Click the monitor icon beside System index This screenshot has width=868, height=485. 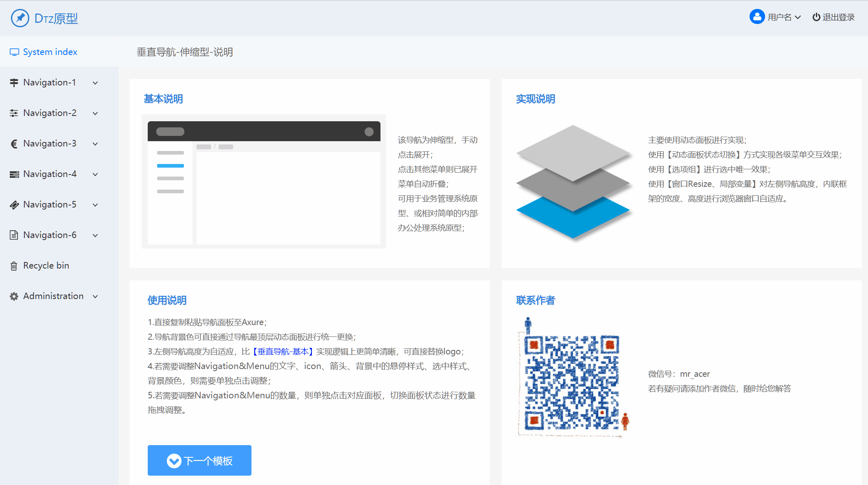[x=14, y=52]
